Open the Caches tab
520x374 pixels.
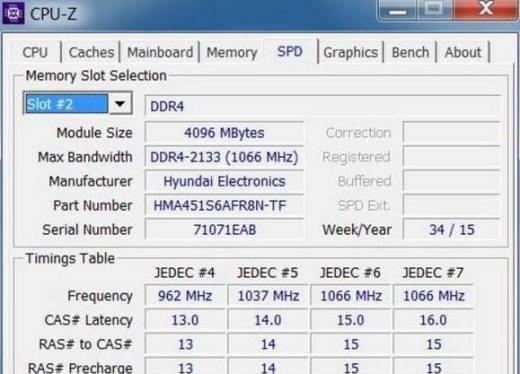91,52
